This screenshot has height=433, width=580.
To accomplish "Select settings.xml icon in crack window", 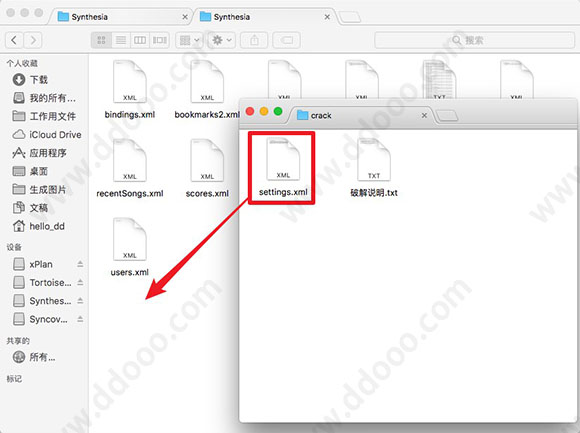I will tap(283, 159).
